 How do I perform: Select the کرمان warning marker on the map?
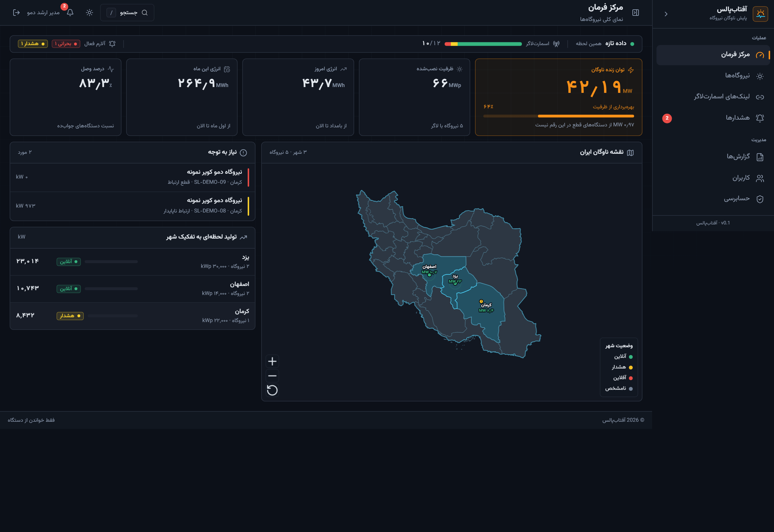(x=481, y=301)
